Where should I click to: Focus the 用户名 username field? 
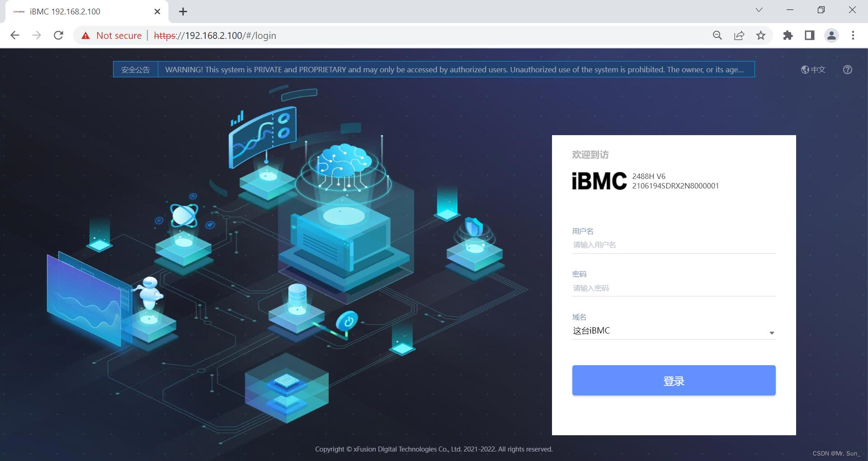pos(674,245)
